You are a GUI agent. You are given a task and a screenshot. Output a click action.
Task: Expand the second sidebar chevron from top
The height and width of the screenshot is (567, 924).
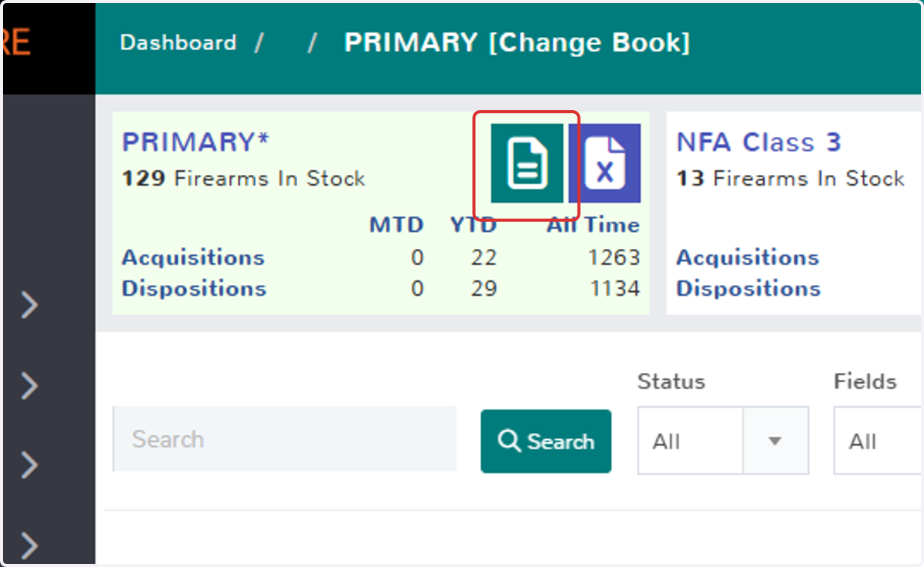click(x=29, y=386)
